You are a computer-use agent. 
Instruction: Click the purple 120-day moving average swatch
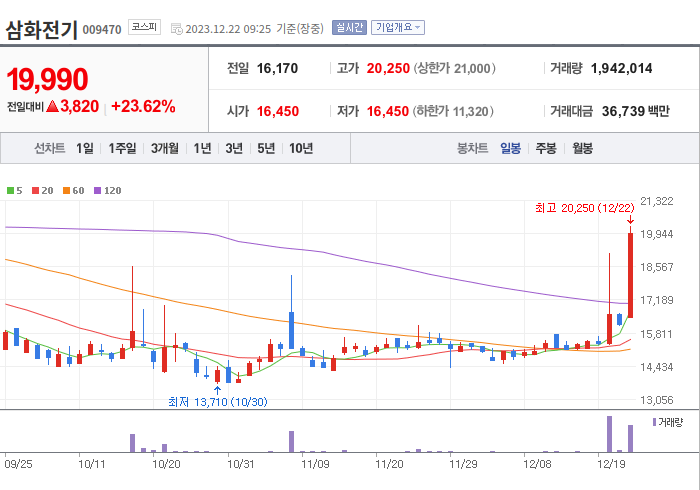[97, 191]
